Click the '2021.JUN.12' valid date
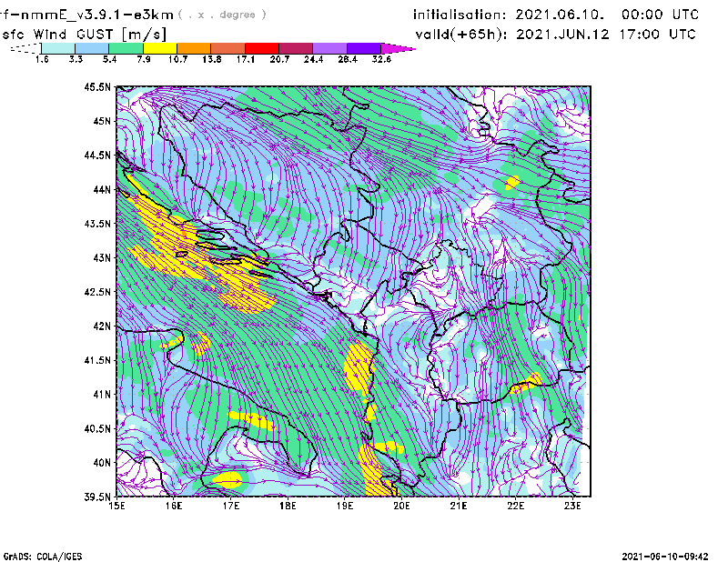The width and height of the screenshot is (728, 562). coord(562,35)
